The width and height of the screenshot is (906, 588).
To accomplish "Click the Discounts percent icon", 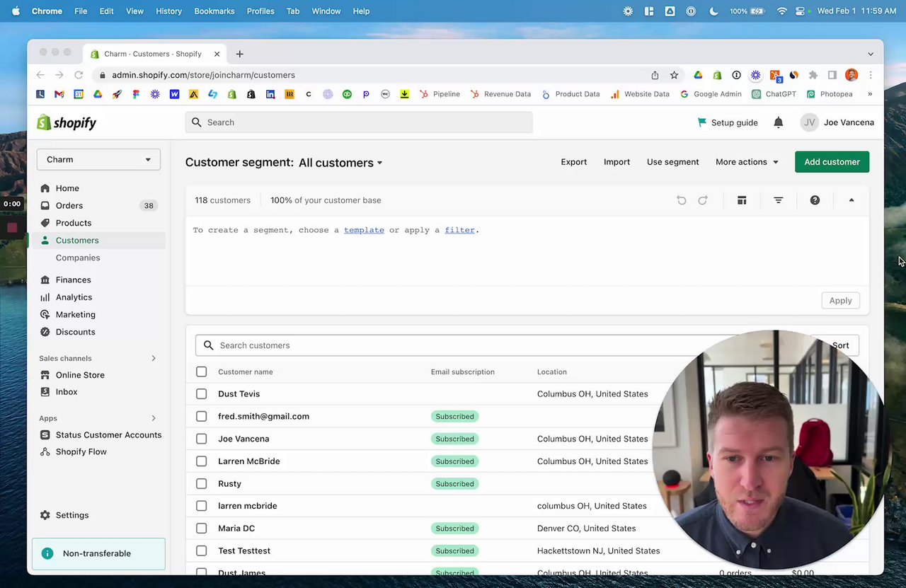I will [x=45, y=332].
